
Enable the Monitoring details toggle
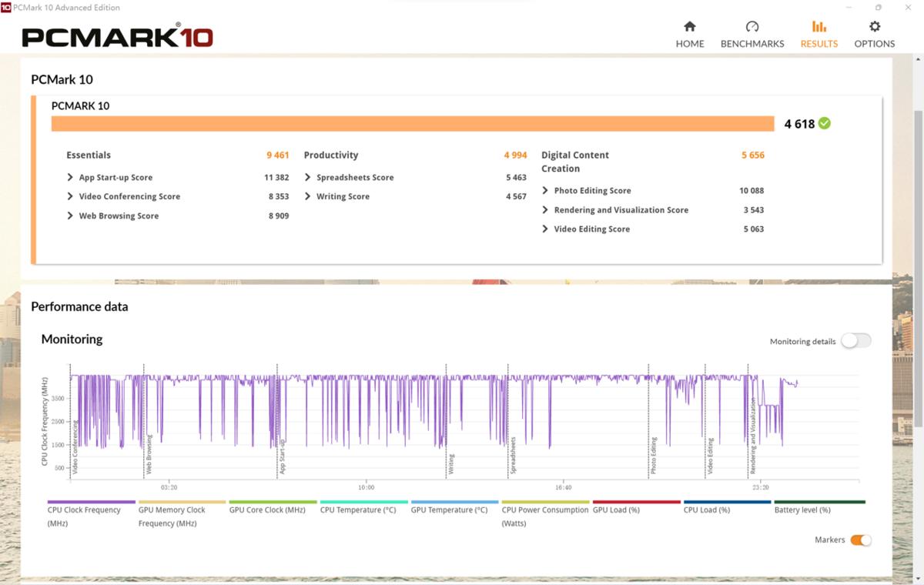[855, 341]
